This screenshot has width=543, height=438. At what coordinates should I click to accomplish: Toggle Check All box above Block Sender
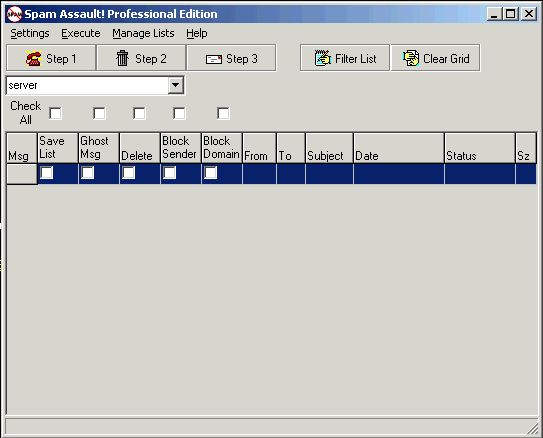pyautogui.click(x=179, y=113)
